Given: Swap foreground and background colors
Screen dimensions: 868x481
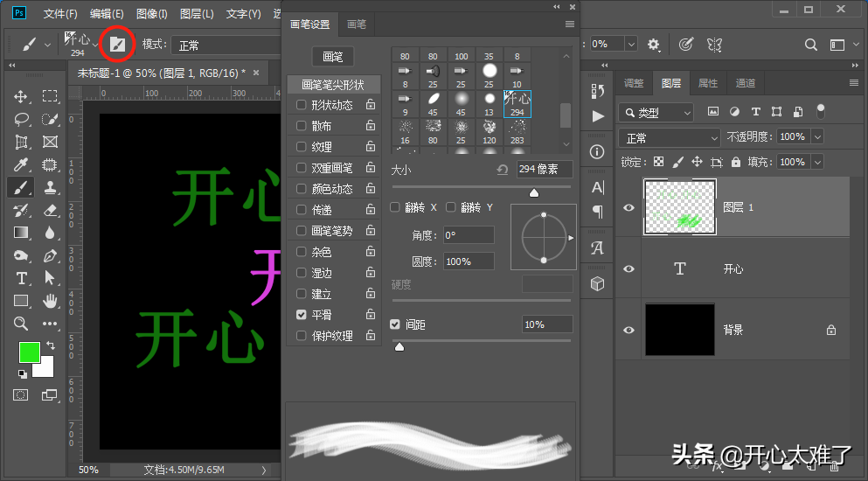Looking at the screenshot, I should (x=51, y=345).
